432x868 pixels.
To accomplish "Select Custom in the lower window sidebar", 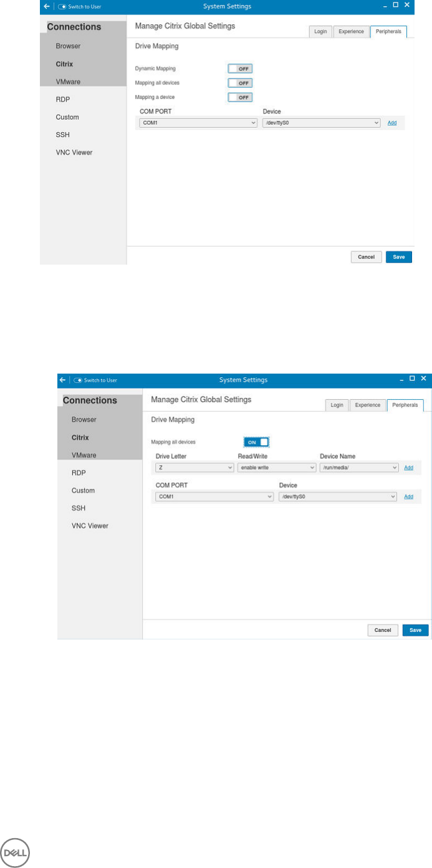I will point(84,491).
